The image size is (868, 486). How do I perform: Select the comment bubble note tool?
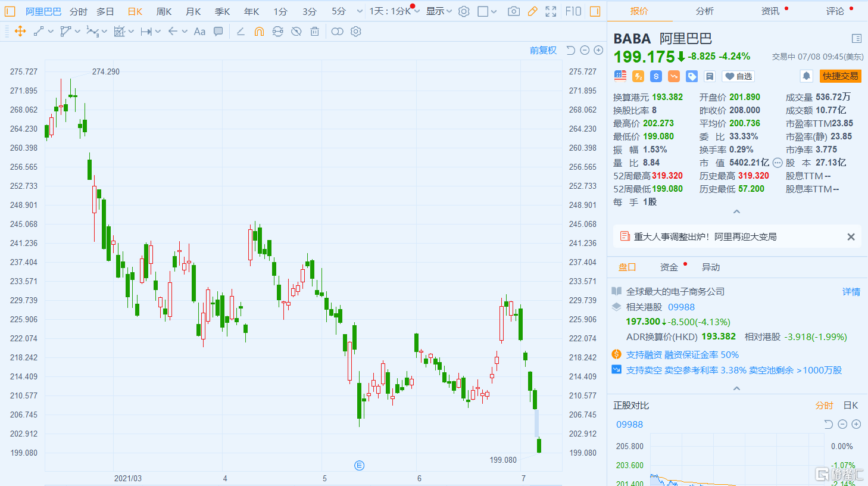point(218,32)
